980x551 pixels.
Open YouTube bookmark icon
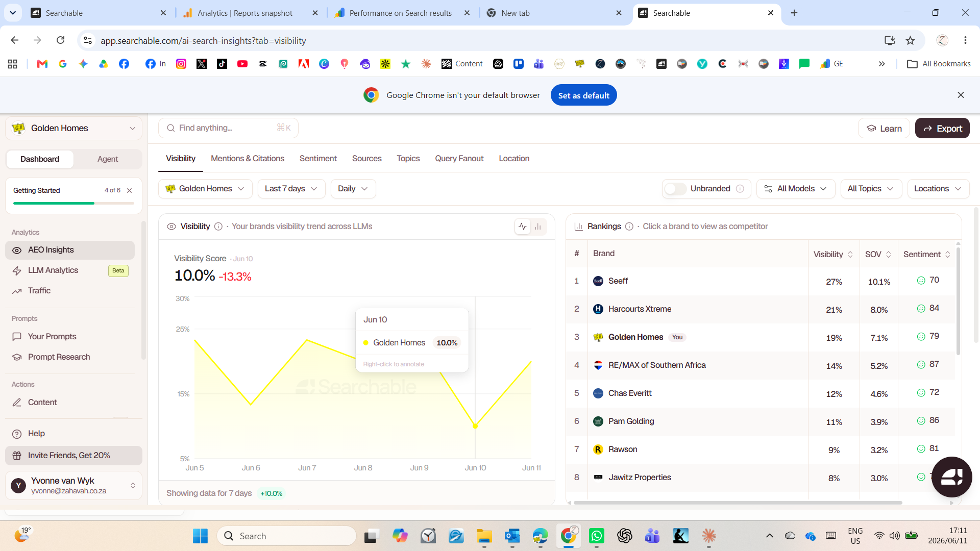click(x=242, y=64)
